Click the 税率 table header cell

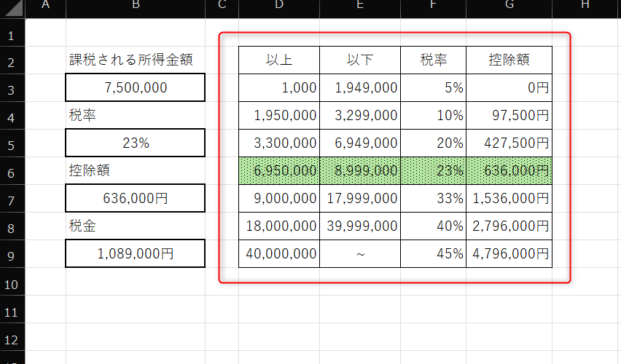(x=433, y=60)
